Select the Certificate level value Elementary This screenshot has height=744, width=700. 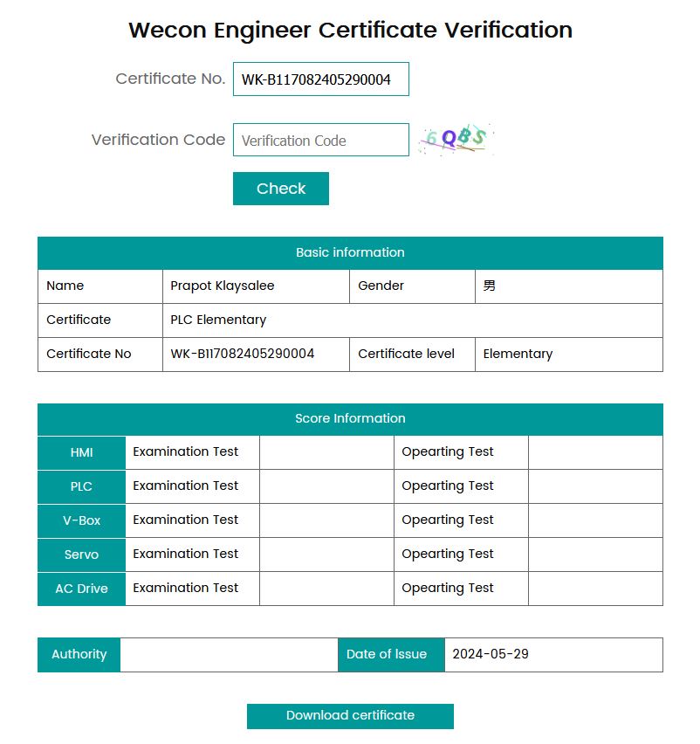click(518, 354)
